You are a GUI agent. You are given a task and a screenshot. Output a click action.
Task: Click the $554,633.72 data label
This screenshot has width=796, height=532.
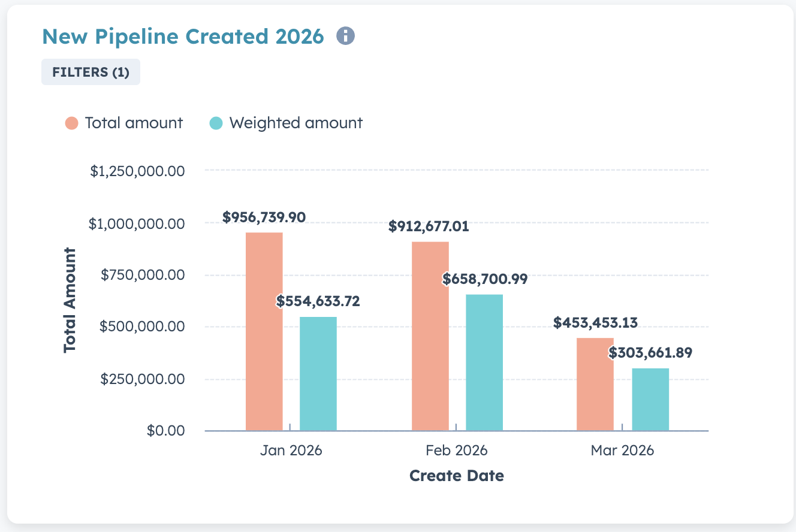pyautogui.click(x=318, y=301)
